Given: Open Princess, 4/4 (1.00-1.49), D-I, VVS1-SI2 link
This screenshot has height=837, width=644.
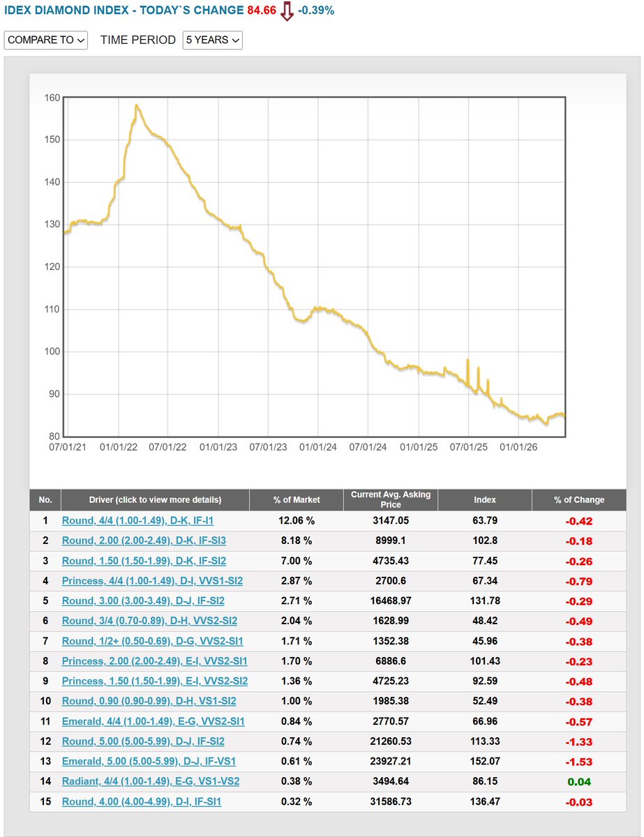Looking at the screenshot, I should coord(152,580).
